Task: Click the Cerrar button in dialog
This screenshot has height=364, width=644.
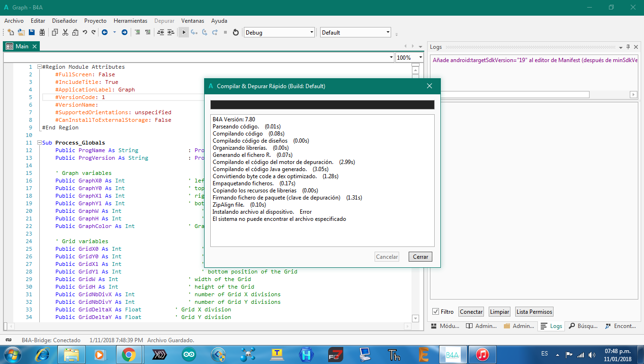Action: (x=420, y=256)
